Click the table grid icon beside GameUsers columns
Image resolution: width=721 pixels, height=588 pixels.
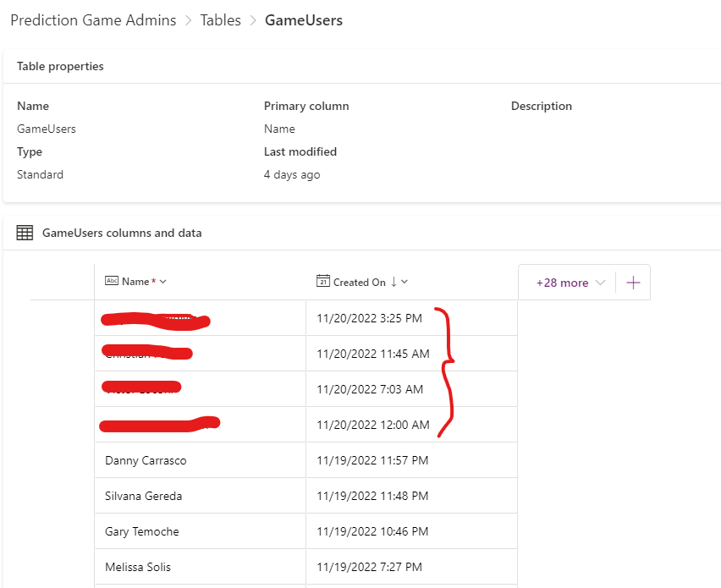[x=24, y=232]
